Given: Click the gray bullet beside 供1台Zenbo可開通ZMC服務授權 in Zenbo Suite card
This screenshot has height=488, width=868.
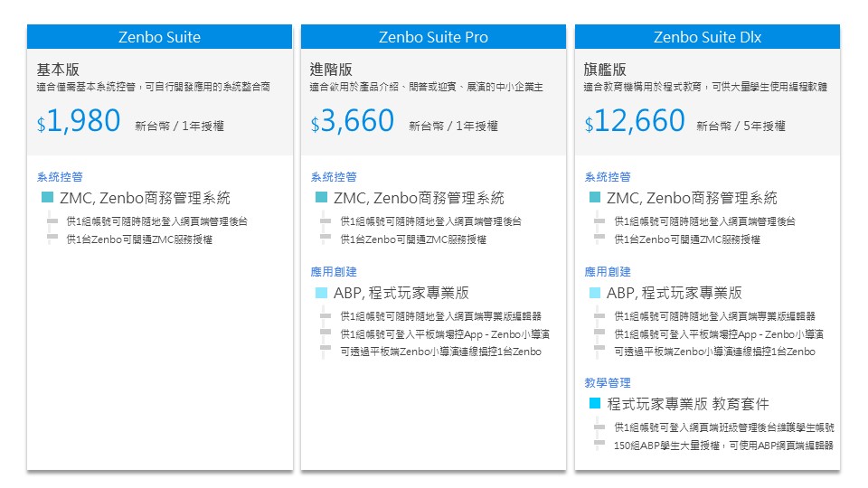Looking at the screenshot, I should point(52,239).
